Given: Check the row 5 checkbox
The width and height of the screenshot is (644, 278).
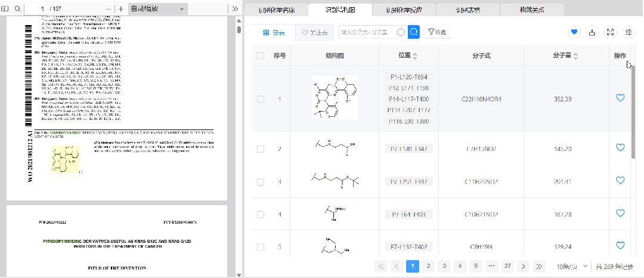Looking at the screenshot, I should 261,247.
